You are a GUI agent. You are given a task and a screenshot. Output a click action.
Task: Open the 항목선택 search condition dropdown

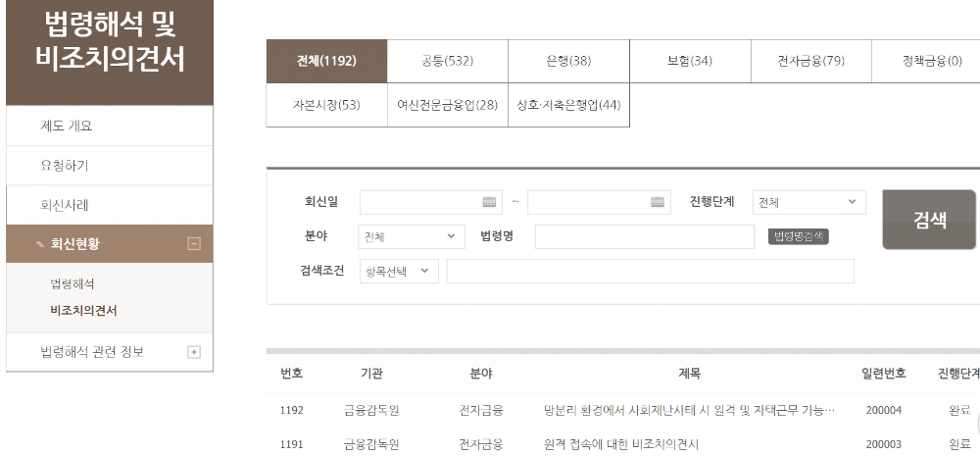[399, 271]
